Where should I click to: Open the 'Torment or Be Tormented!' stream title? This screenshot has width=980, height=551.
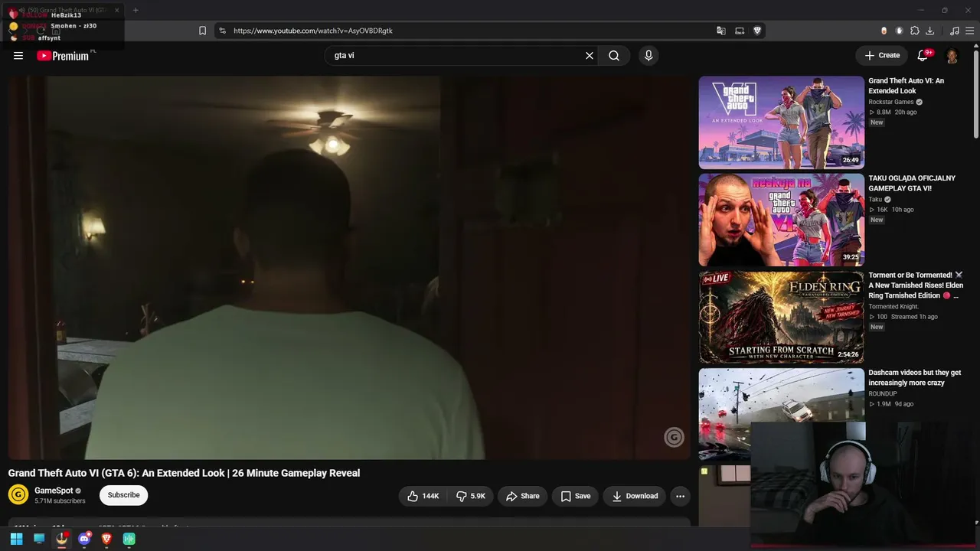(916, 285)
